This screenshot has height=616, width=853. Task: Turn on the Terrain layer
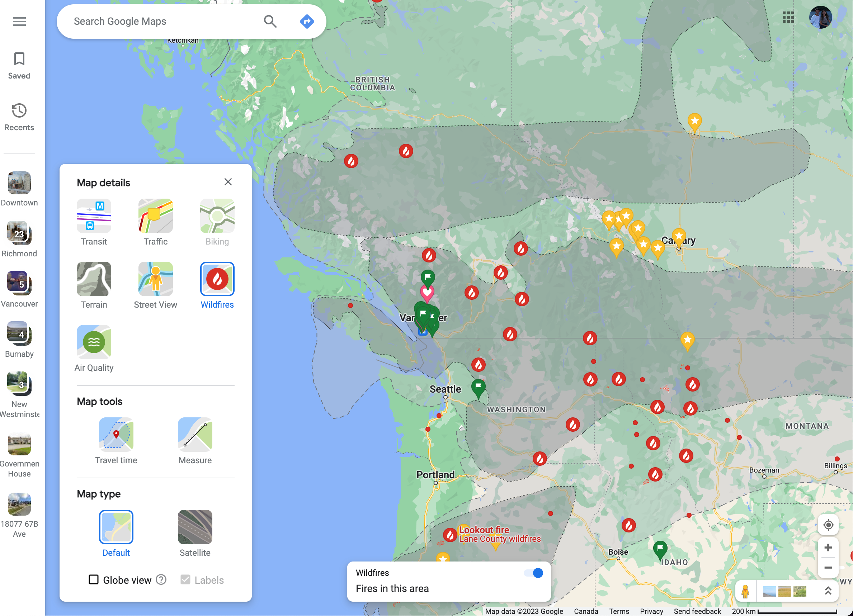(94, 286)
